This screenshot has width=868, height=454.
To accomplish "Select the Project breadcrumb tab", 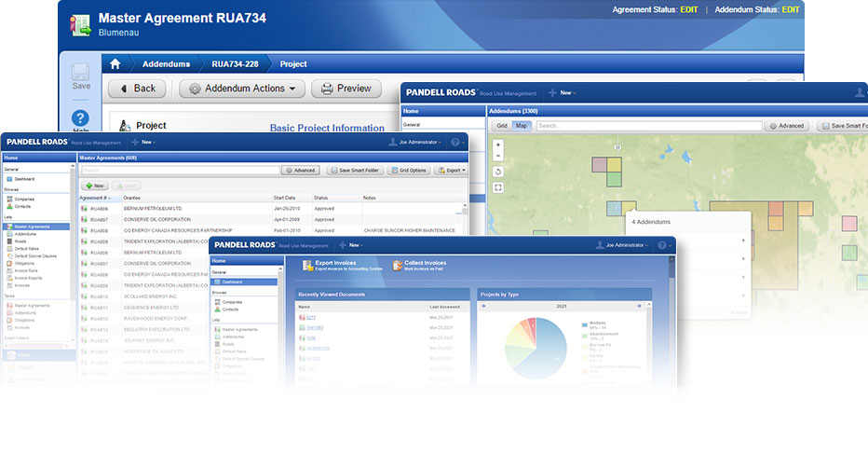I will pyautogui.click(x=293, y=63).
